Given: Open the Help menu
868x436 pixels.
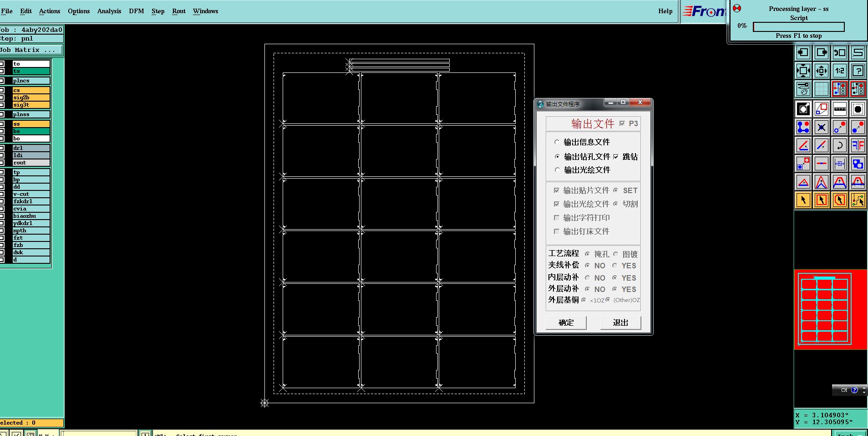Looking at the screenshot, I should click(x=665, y=11).
